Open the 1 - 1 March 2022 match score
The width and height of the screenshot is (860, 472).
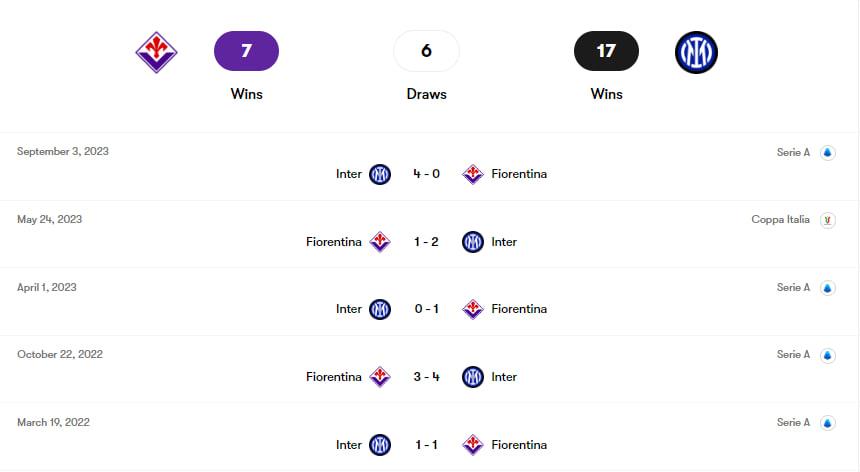427,445
